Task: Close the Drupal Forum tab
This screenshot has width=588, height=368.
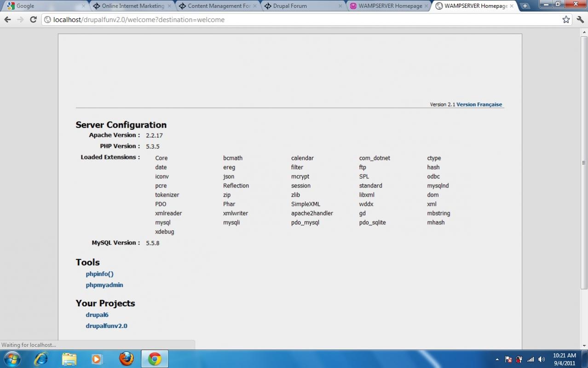Action: click(x=340, y=6)
